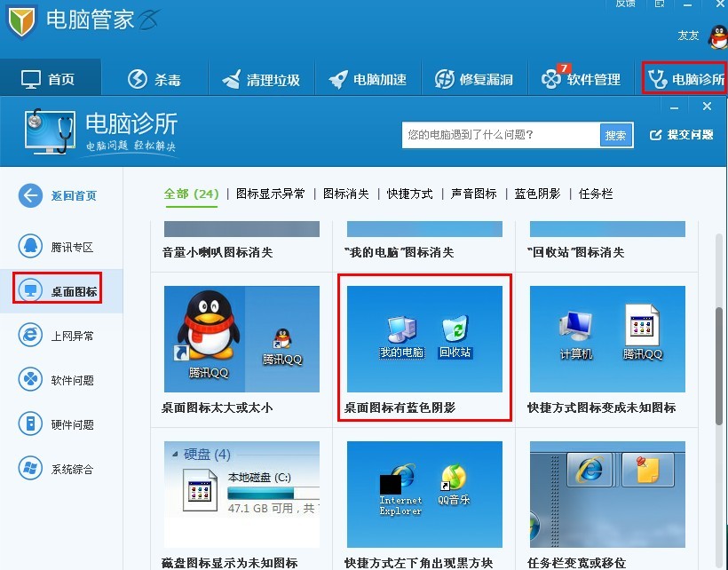The image size is (728, 570).
Task: Switch to the 任务栏 tab
Action: click(x=596, y=194)
